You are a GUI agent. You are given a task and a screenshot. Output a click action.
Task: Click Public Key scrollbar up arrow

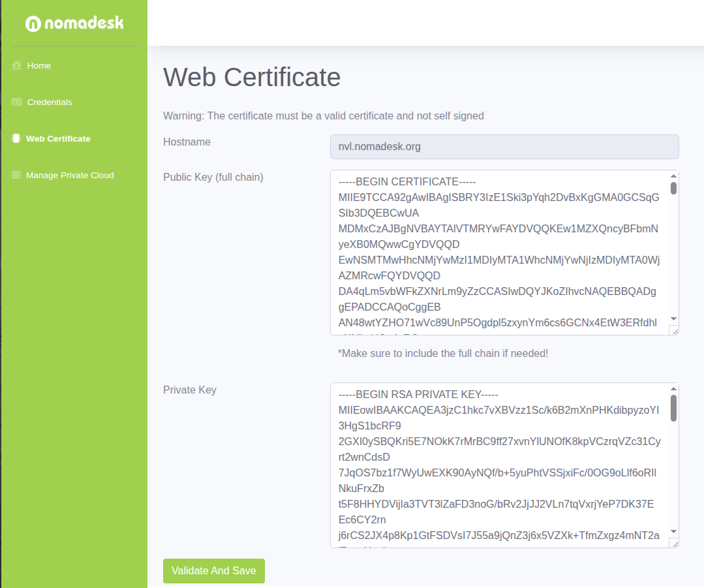(673, 176)
